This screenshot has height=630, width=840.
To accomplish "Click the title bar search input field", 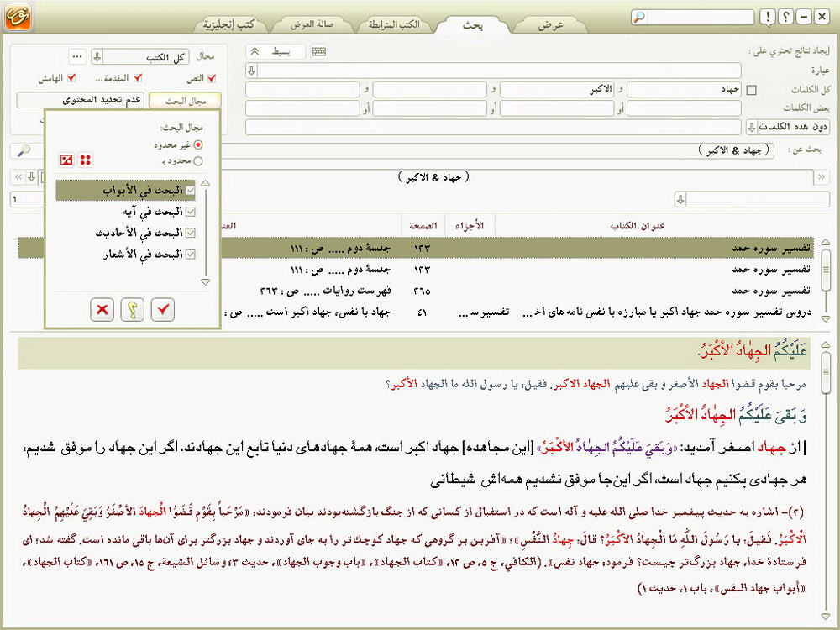I will [700, 17].
